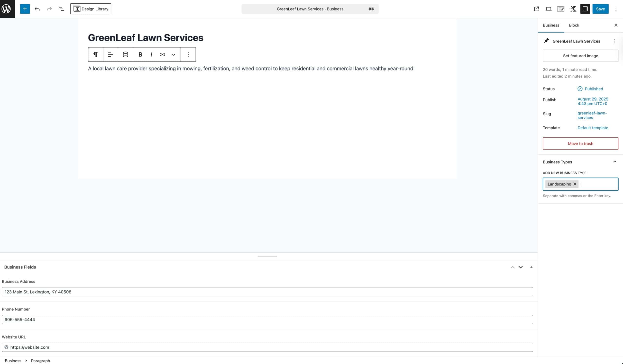Switch to the Block settings tab
The height and width of the screenshot is (364, 623).
[574, 25]
